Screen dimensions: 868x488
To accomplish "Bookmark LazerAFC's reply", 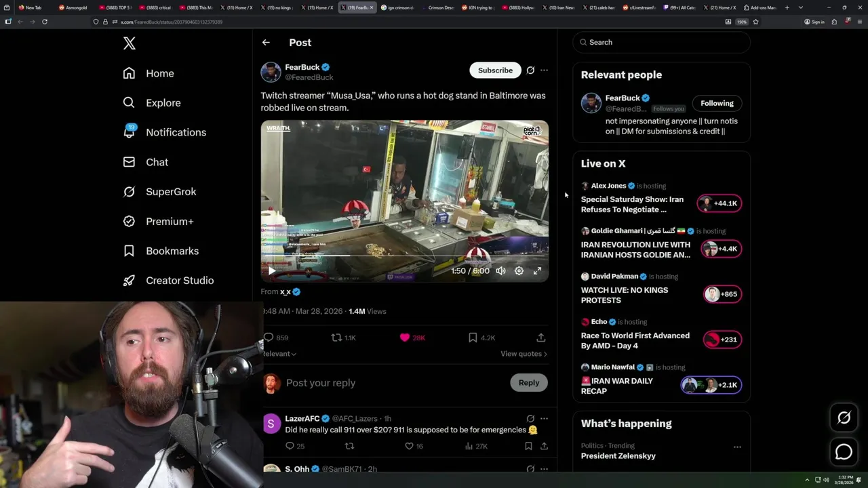I will pos(528,446).
